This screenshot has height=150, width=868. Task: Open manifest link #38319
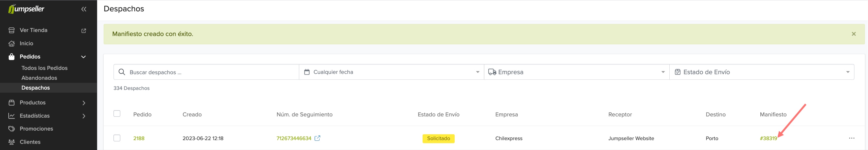[768, 139]
